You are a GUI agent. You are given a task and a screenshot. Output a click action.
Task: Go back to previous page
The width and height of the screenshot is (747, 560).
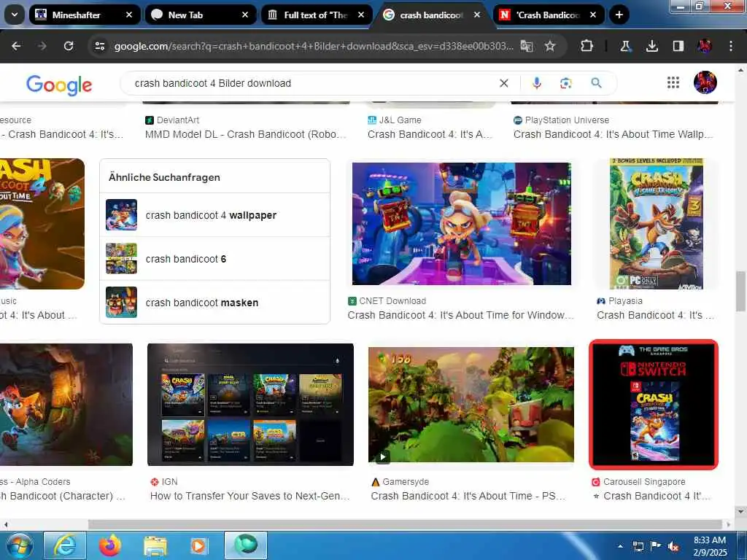pos(16,46)
